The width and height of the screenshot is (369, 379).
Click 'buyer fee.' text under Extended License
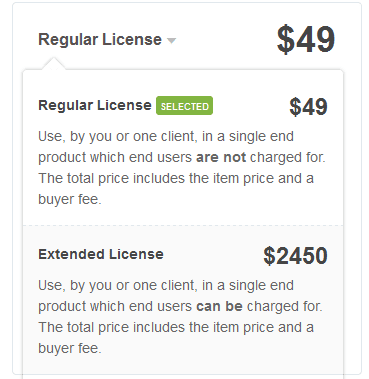[70, 348]
